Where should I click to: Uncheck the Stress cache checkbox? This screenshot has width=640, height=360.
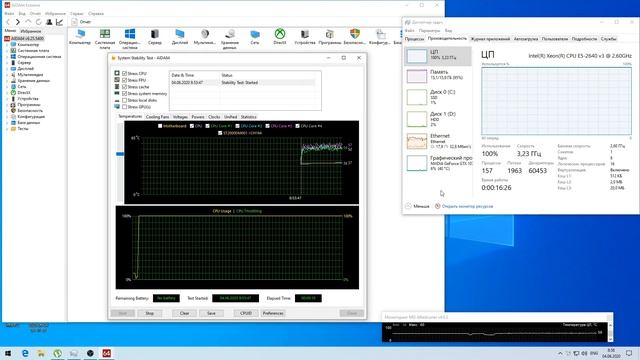124,87
